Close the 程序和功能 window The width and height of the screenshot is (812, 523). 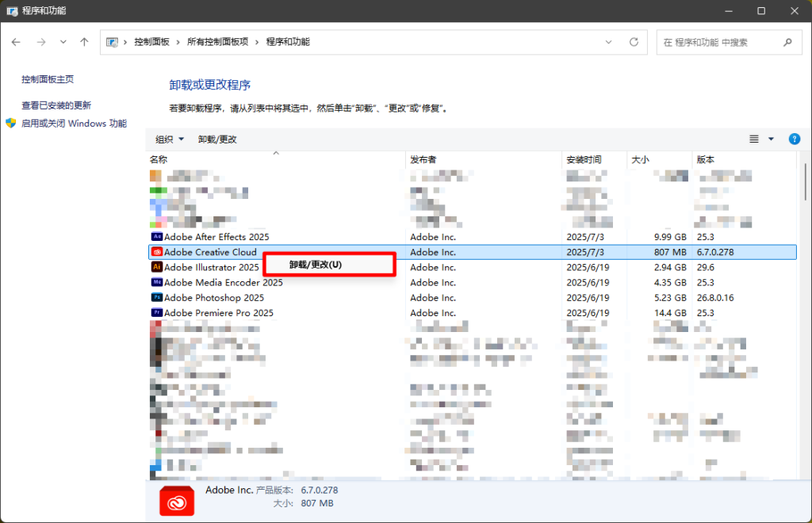click(795, 11)
